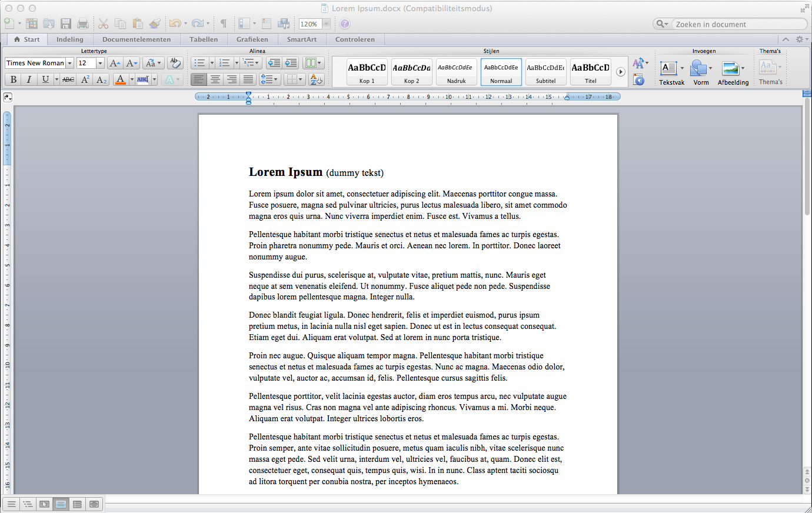This screenshot has height=513, width=812.
Task: Click the Open document folder icon
Action: click(49, 24)
